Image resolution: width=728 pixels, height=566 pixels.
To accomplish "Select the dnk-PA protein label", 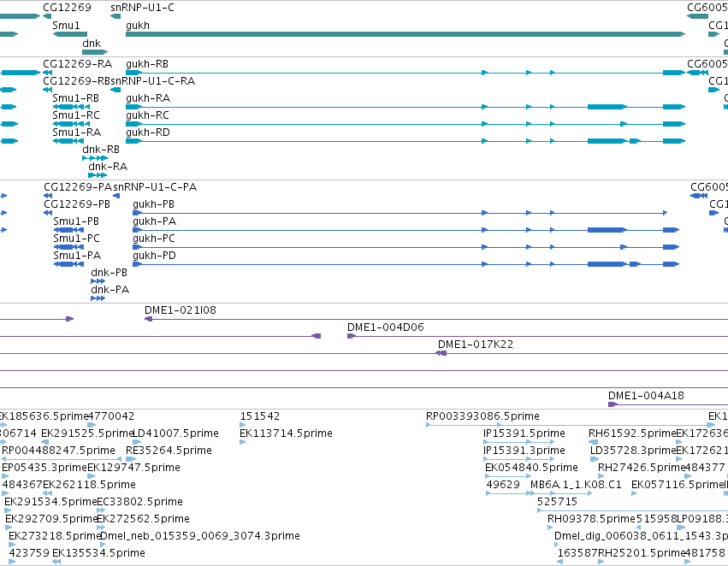I will [109, 291].
